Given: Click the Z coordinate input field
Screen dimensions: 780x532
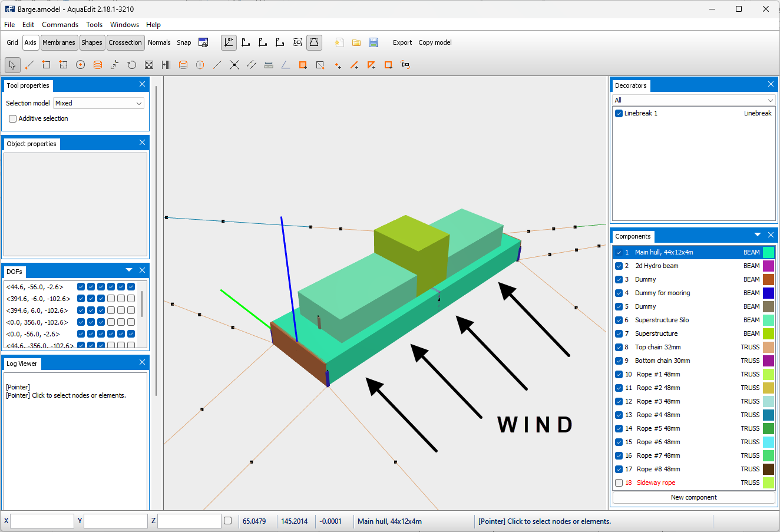Looking at the screenshot, I should 189,521.
